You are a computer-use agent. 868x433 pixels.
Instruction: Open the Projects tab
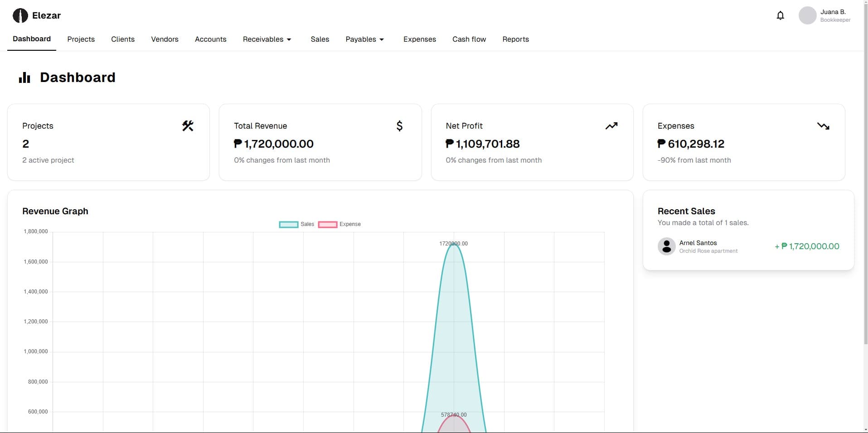pos(81,39)
